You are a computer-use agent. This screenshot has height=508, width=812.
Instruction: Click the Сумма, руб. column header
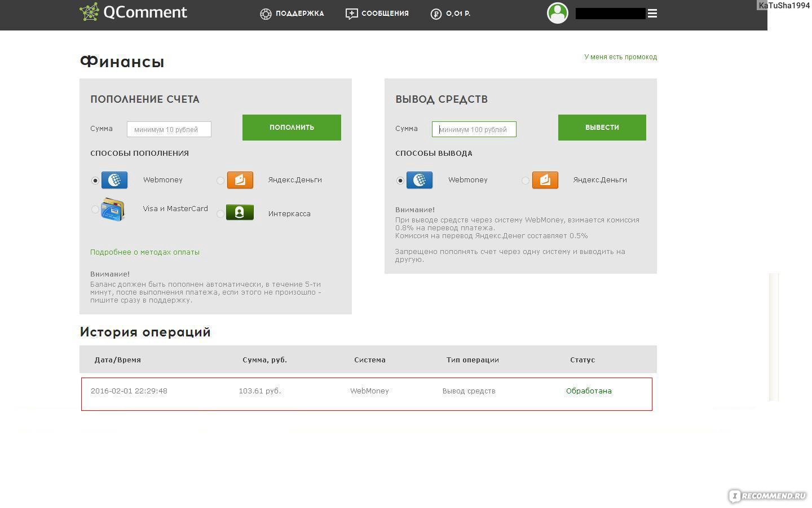pyautogui.click(x=264, y=360)
